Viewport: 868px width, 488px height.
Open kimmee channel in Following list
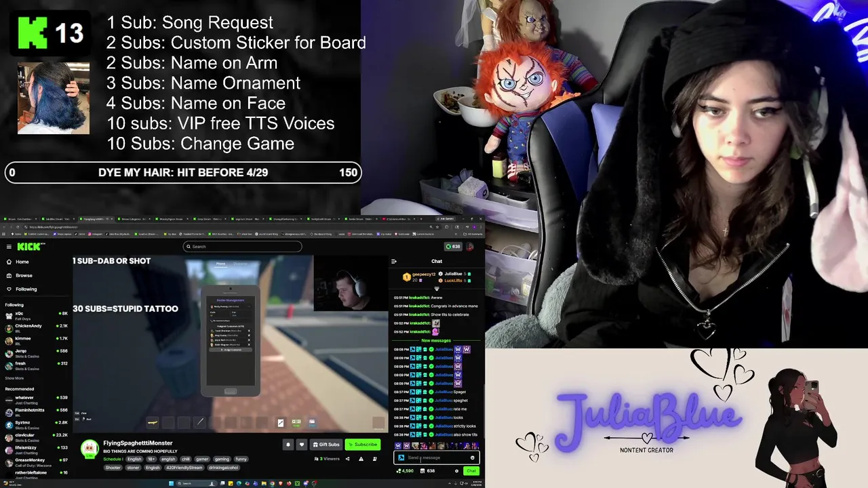[35, 340]
